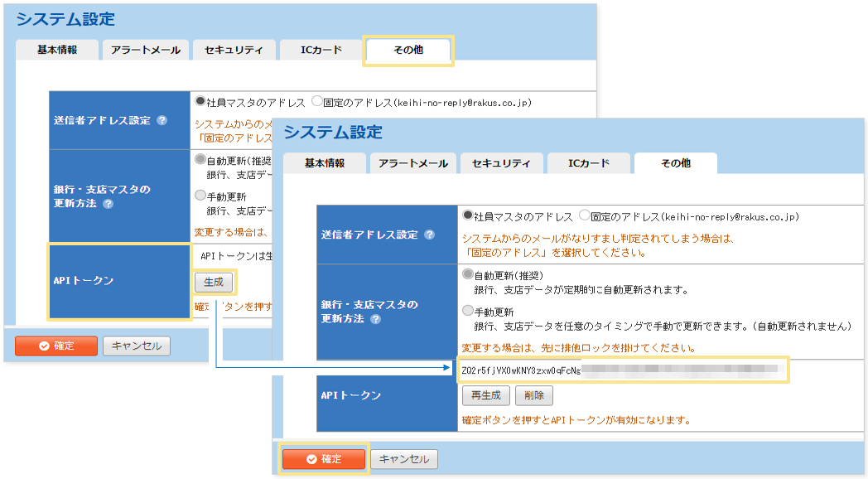Select 社員マスタのアドレス radio in front panel
The width and height of the screenshot is (868, 479).
pyautogui.click(x=468, y=215)
